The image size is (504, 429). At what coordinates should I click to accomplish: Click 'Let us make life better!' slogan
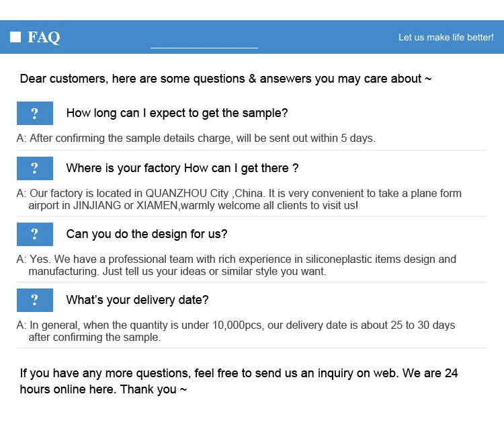click(446, 37)
